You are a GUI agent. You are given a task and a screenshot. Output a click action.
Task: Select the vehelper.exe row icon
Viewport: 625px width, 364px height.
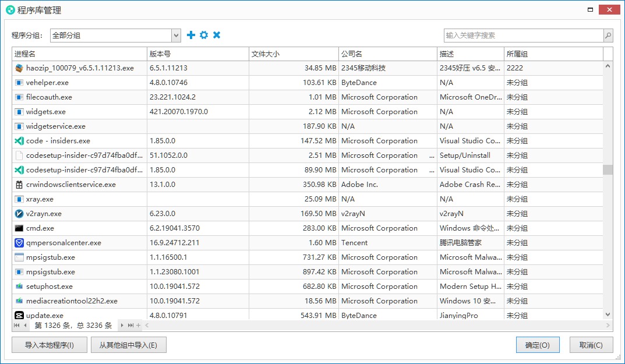(19, 83)
